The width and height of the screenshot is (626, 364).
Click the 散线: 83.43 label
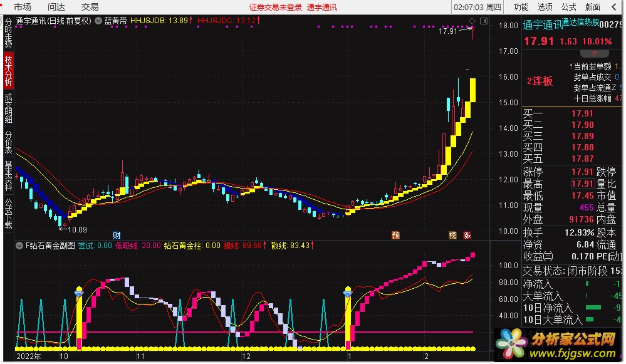293,246
